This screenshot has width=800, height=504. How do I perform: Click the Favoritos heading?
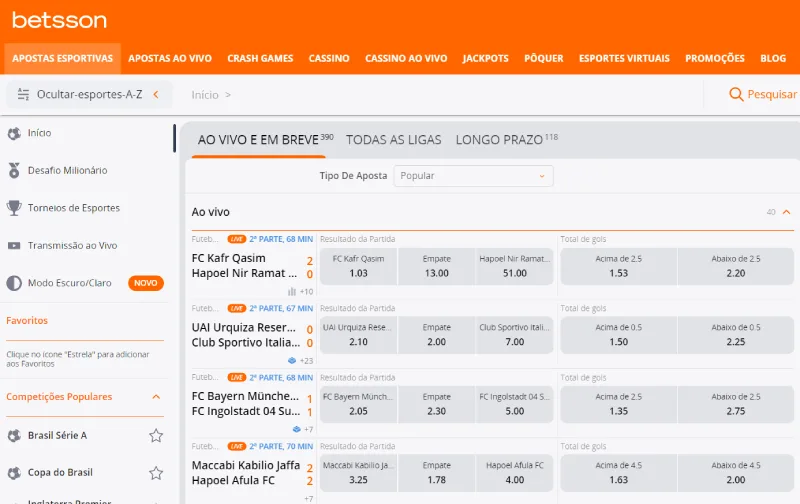(27, 321)
